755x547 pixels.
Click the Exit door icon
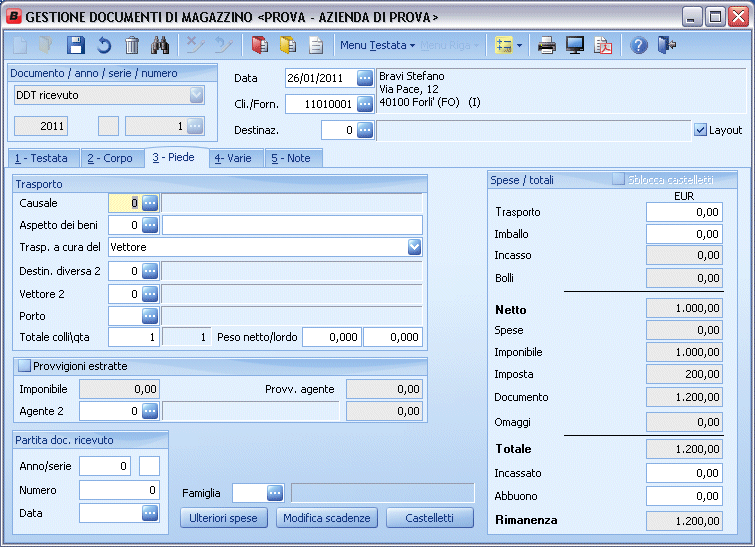(668, 45)
